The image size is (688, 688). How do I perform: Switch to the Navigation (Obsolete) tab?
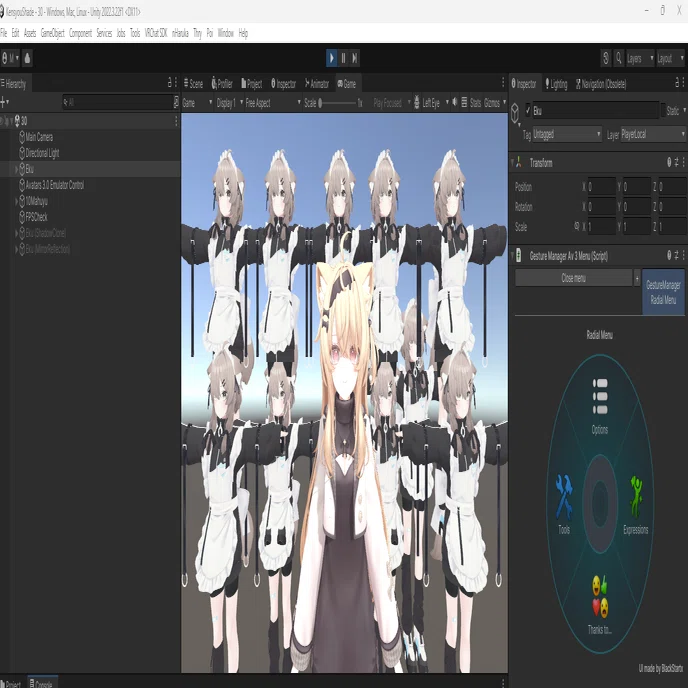pyautogui.click(x=601, y=84)
